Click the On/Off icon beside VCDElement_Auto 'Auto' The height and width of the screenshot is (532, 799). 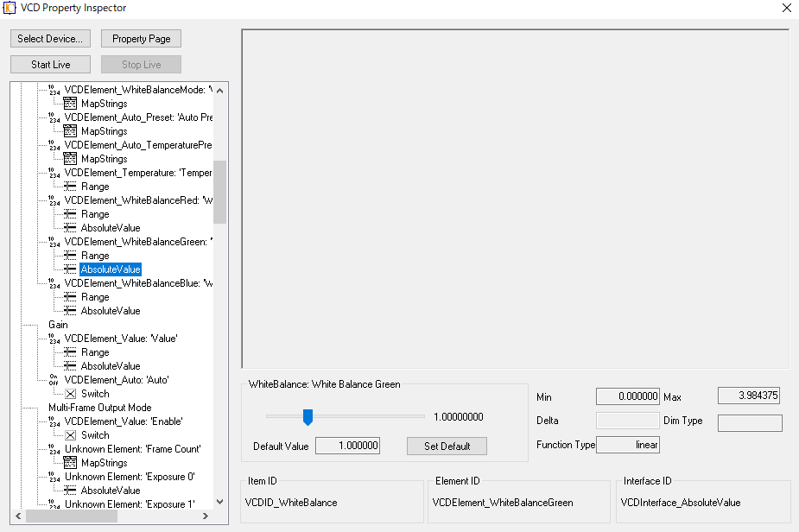click(54, 380)
